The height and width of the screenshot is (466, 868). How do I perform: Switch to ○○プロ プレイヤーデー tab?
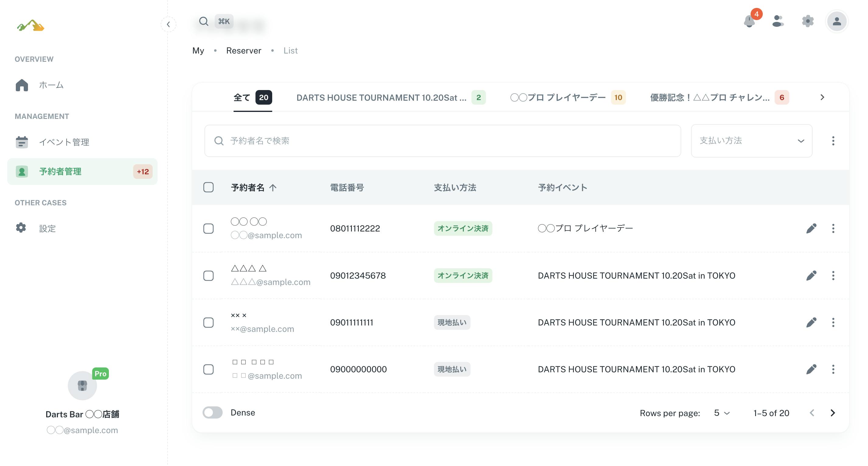pos(568,98)
